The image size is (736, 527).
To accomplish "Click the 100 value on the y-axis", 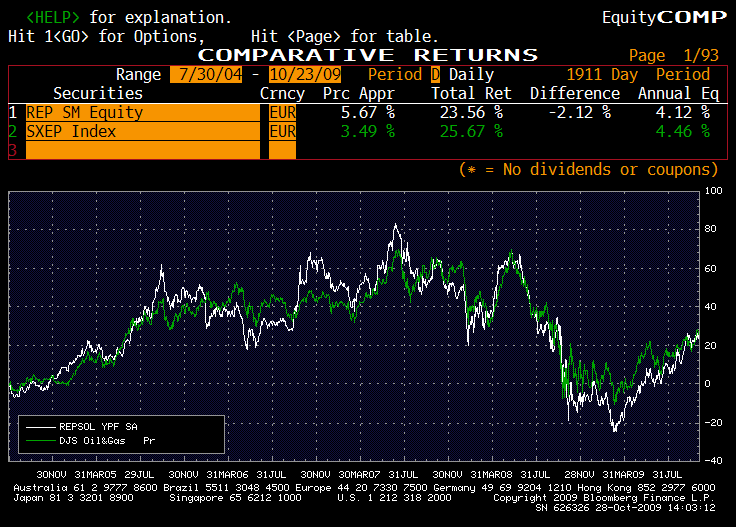I will coord(713,191).
